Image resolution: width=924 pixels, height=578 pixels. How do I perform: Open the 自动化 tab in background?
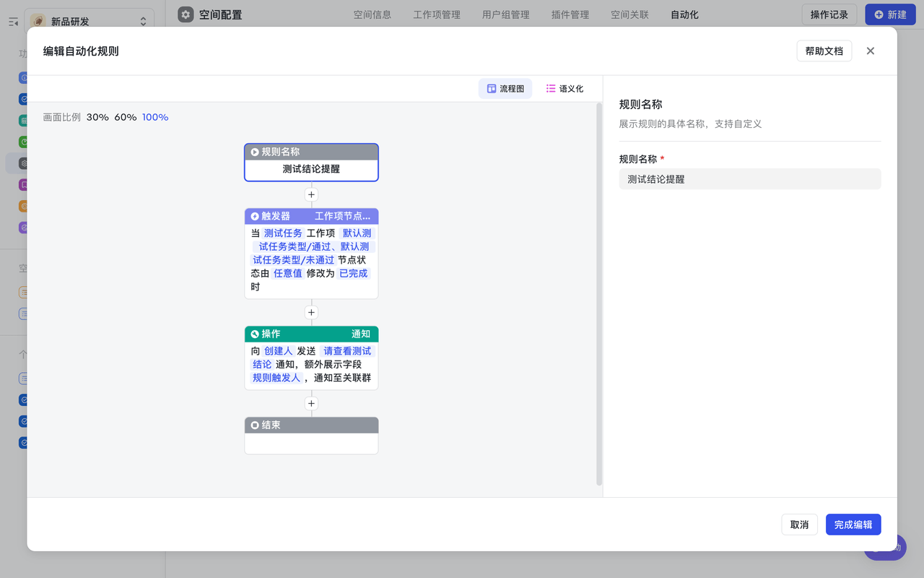coord(684,14)
